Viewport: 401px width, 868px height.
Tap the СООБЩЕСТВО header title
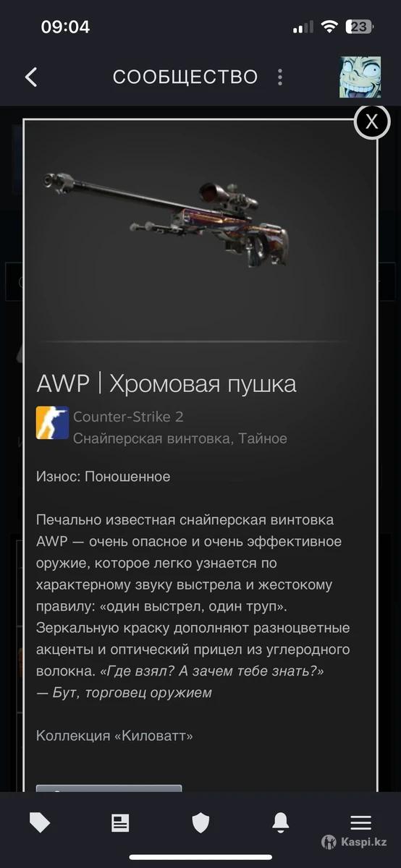coord(185,77)
